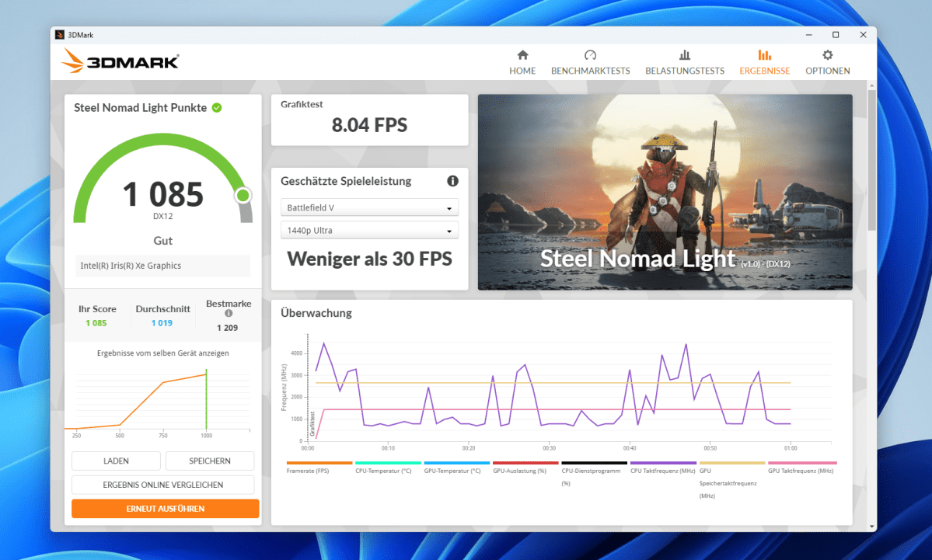Click the Steel Nomad Light Punkte heading

pyautogui.click(x=140, y=107)
